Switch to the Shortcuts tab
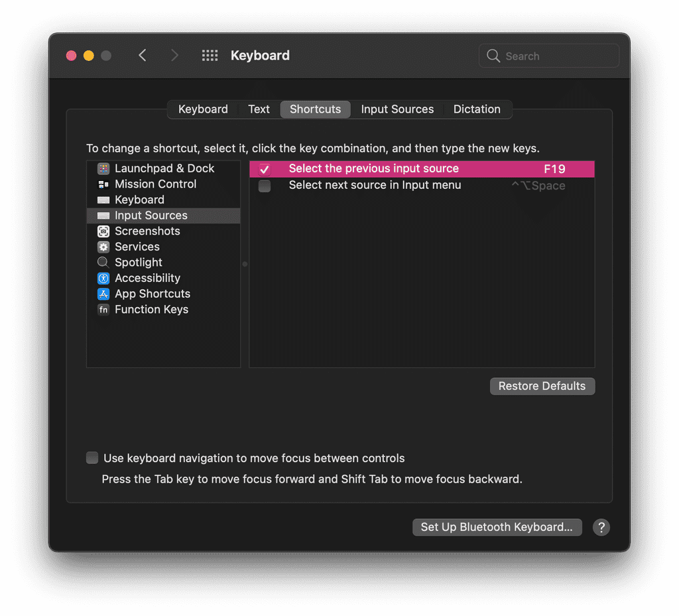Screen dimensions: 679x616 coord(315,109)
